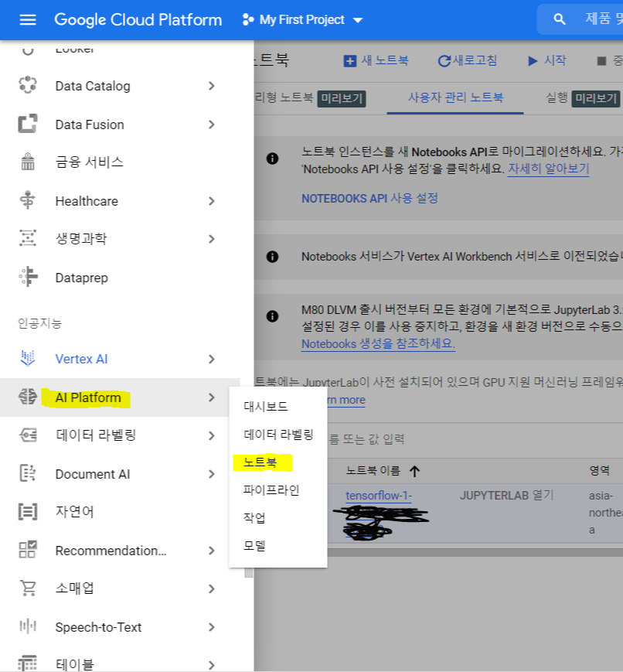The image size is (623, 672).
Task: Click the Healthcare icon
Action: 28,200
